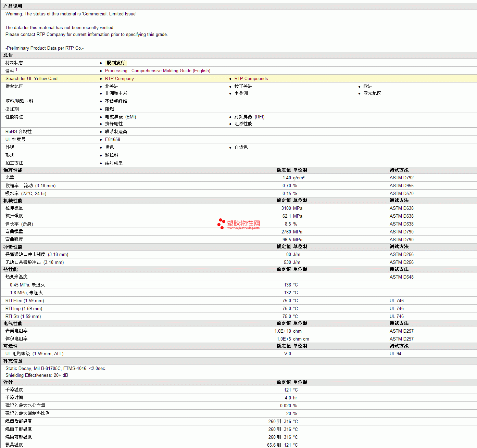Select the UL file number E84658
The width and height of the screenshot is (477, 448).
point(113,140)
